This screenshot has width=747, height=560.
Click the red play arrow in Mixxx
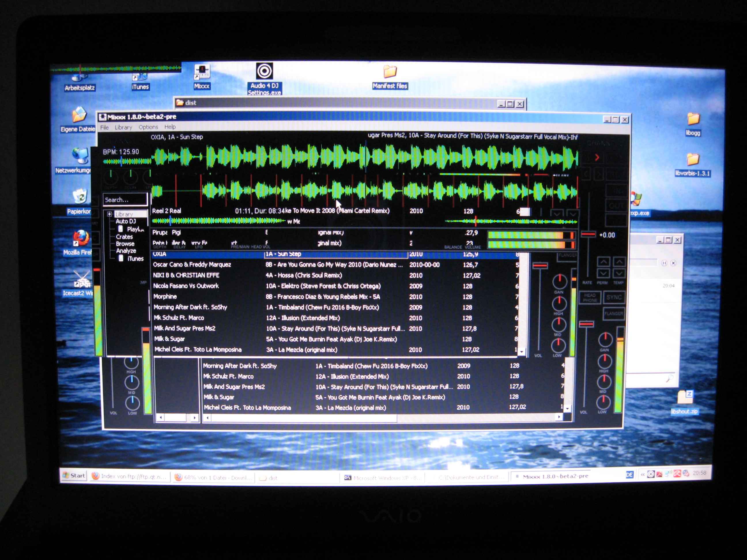597,158
